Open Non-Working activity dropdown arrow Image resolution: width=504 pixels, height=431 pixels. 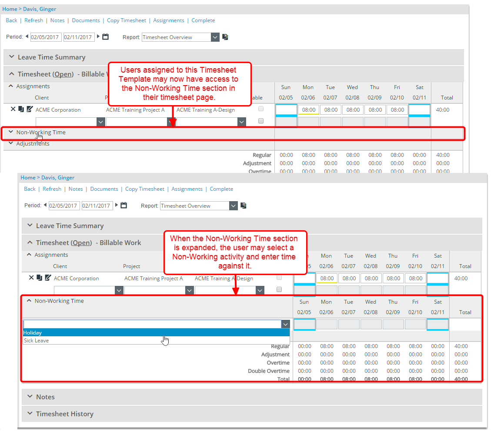pyautogui.click(x=285, y=325)
